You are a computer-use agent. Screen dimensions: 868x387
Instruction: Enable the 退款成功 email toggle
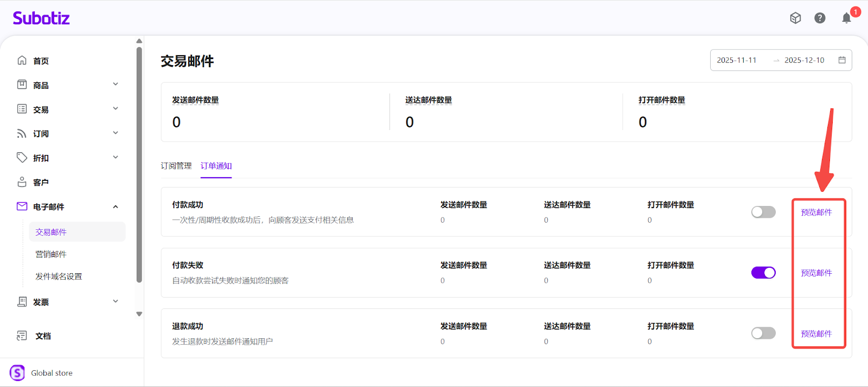click(763, 333)
